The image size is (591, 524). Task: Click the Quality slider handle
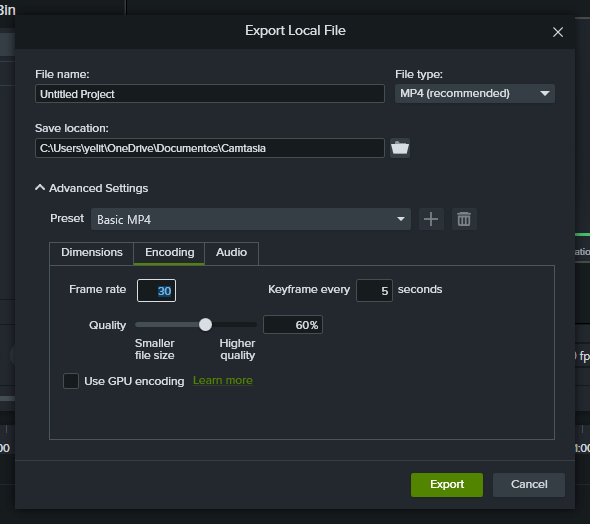tap(205, 325)
